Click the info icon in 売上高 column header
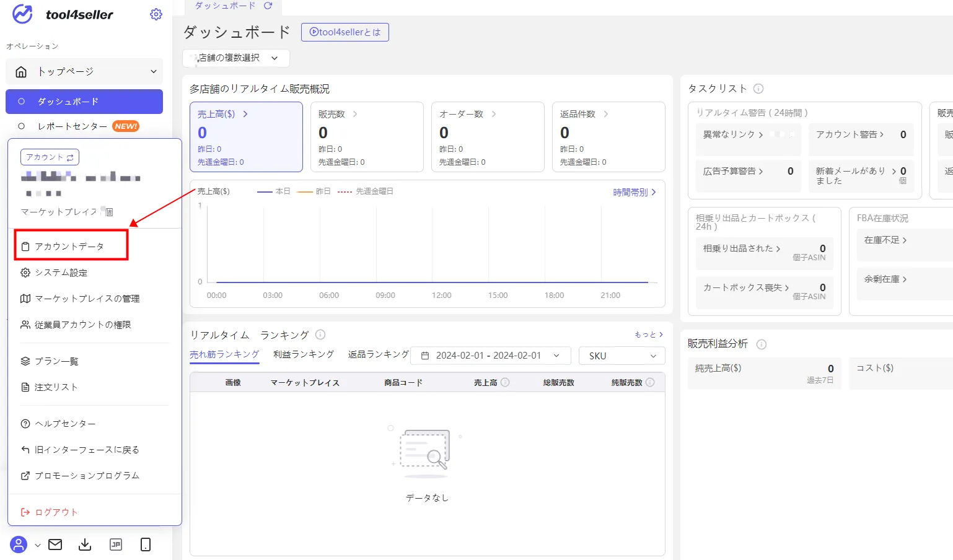This screenshot has height=560, width=953. pyautogui.click(x=505, y=382)
